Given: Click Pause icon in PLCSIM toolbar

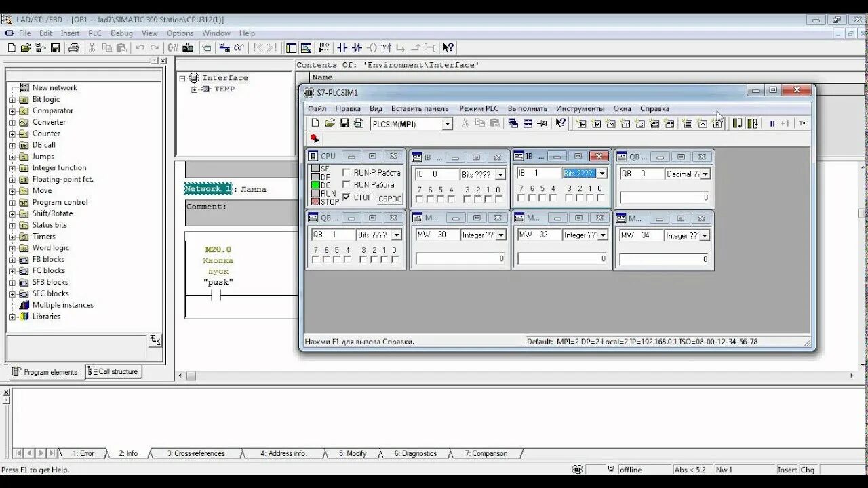Looking at the screenshot, I should (772, 123).
